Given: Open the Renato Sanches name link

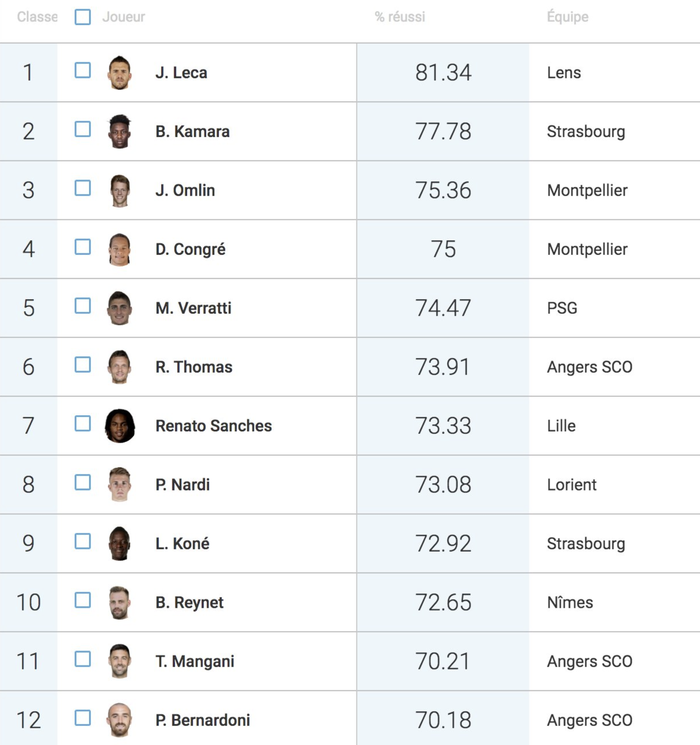Looking at the screenshot, I should point(214,426).
